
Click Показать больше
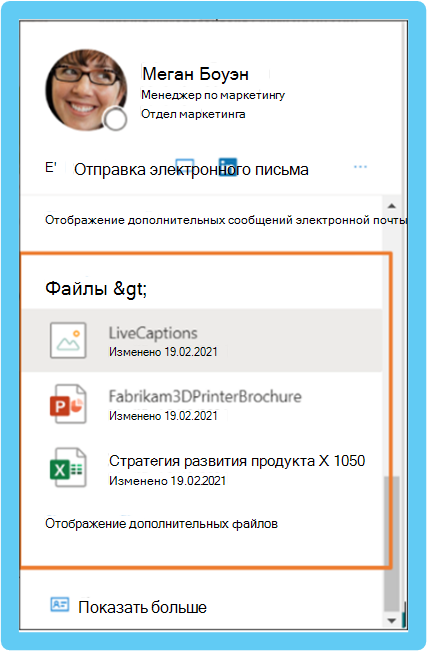tap(142, 607)
